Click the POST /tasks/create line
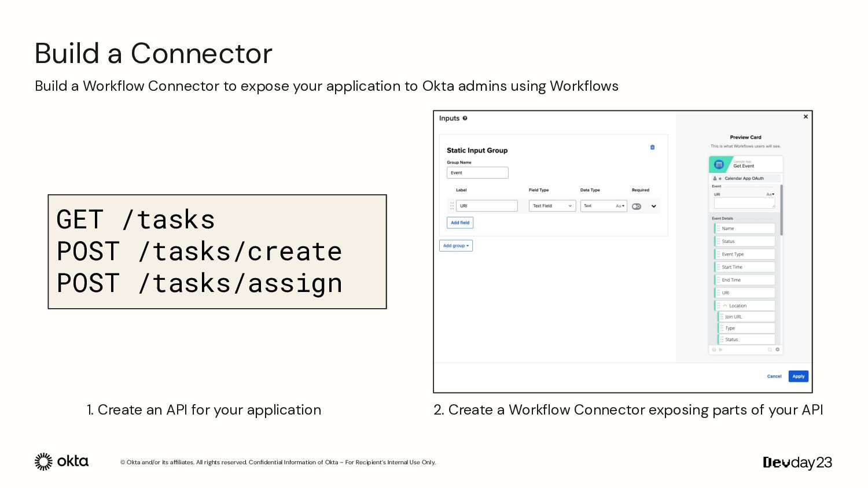 click(199, 252)
